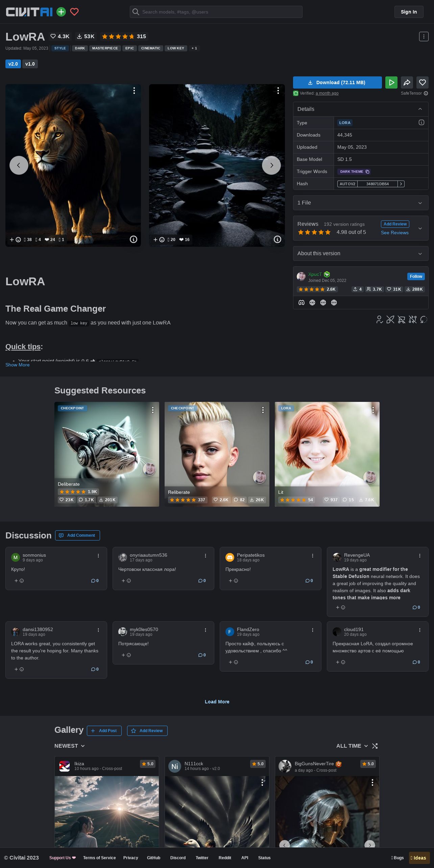Open the Civitai home logo
This screenshot has height=868, width=434.
coord(29,12)
